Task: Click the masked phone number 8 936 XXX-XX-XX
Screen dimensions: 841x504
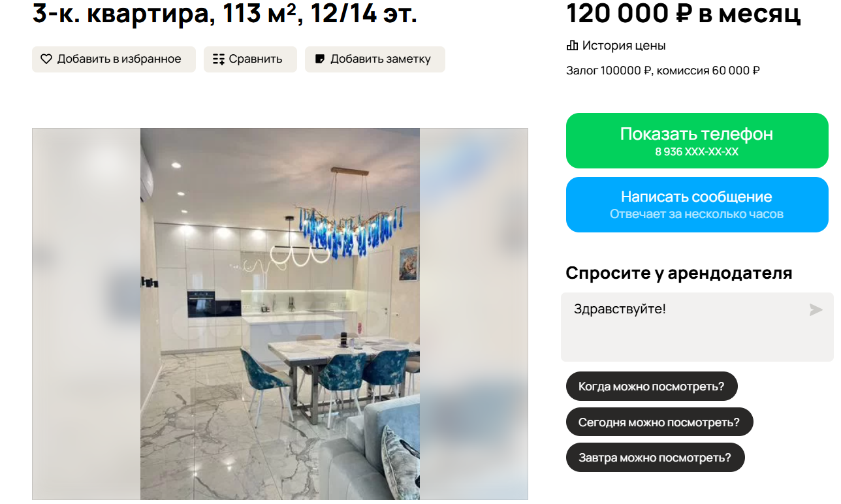Action: pos(697,151)
